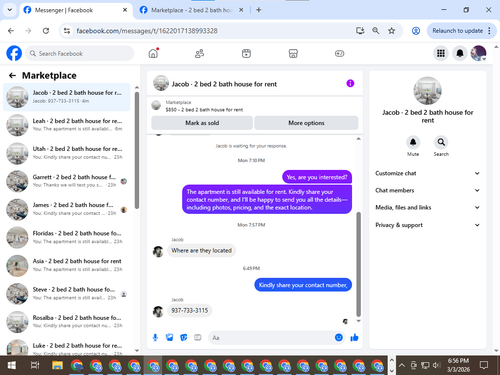The width and height of the screenshot is (500, 375).
Task: Open the Utah conversation
Action: click(67, 153)
